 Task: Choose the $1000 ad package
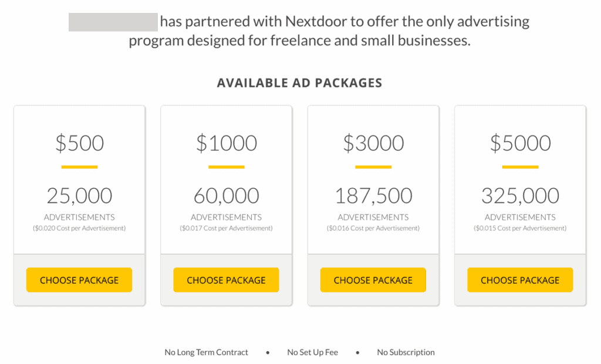click(226, 280)
